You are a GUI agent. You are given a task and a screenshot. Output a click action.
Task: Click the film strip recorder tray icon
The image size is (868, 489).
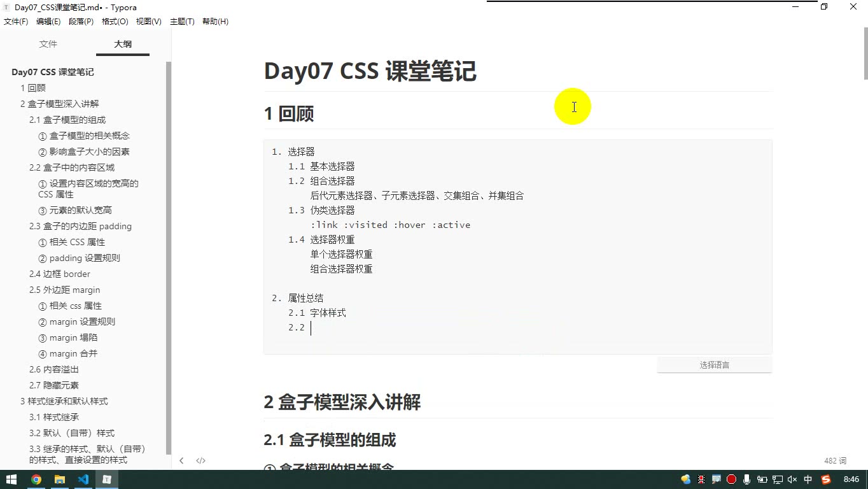pos(701,479)
